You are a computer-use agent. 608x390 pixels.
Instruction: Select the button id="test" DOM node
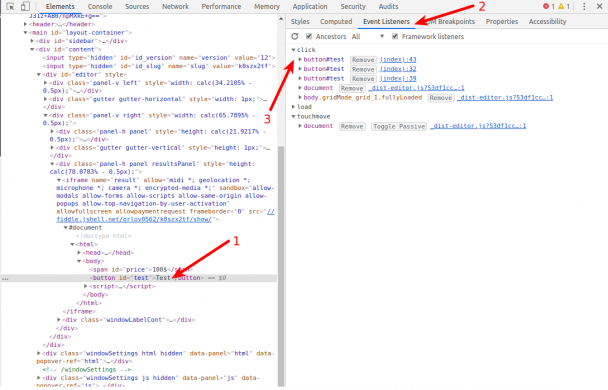tap(147, 278)
